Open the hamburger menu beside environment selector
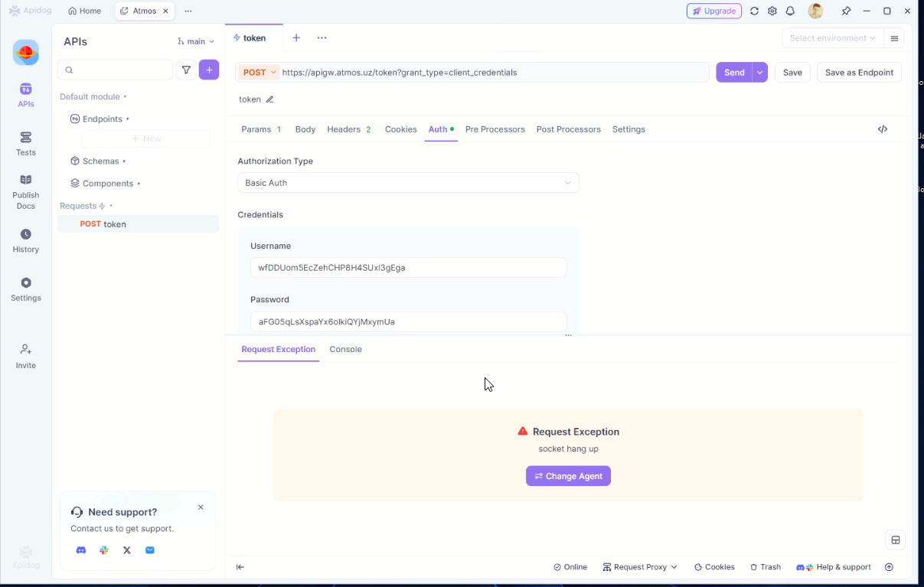The height and width of the screenshot is (587, 924). click(x=894, y=38)
